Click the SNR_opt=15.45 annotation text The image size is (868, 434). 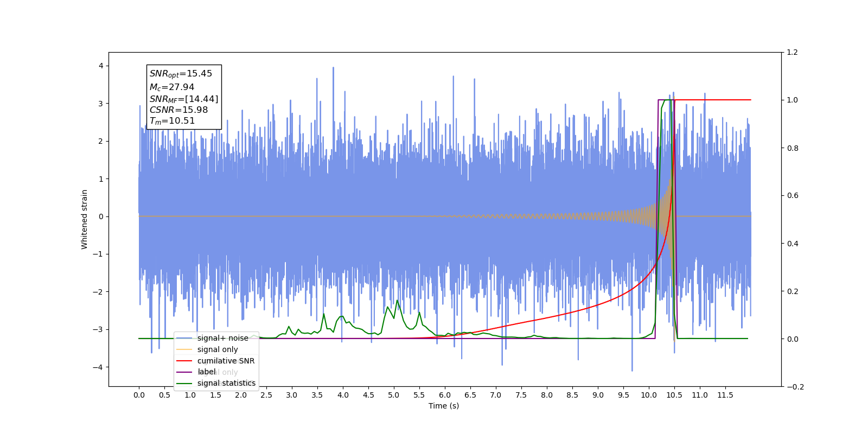(x=181, y=74)
